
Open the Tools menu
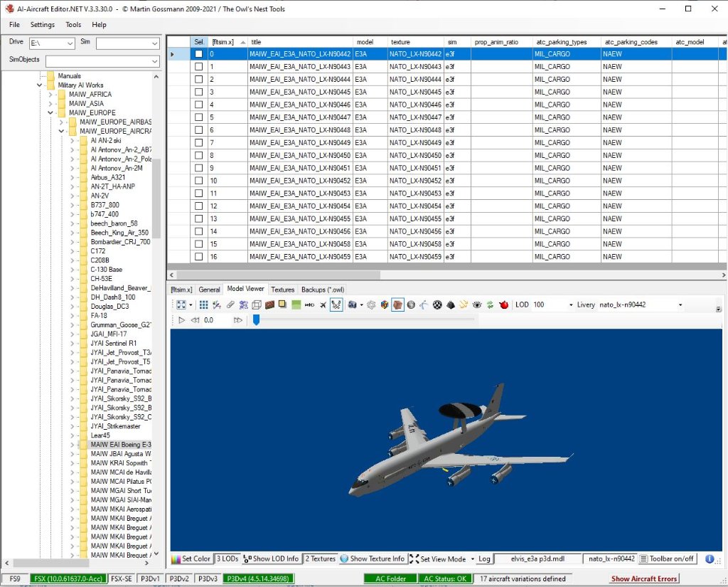pos(73,24)
